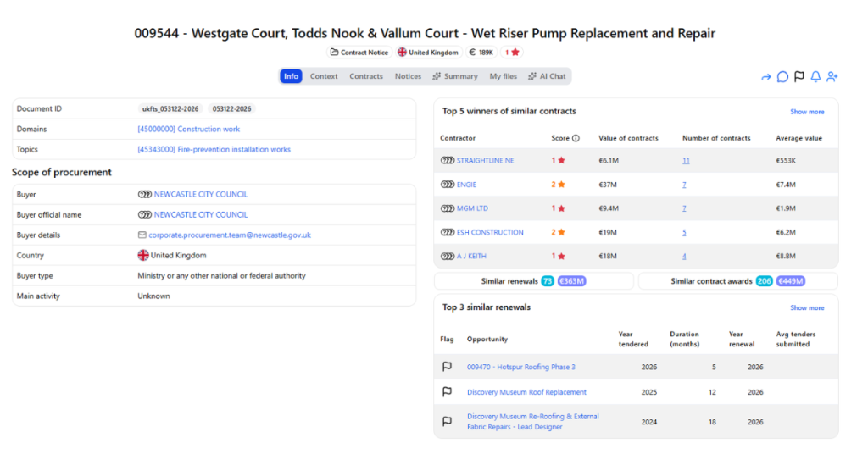Image resolution: width=868 pixels, height=454 pixels.
Task: Open the ESH CONSTRUCTION contractor link
Action: coord(490,232)
